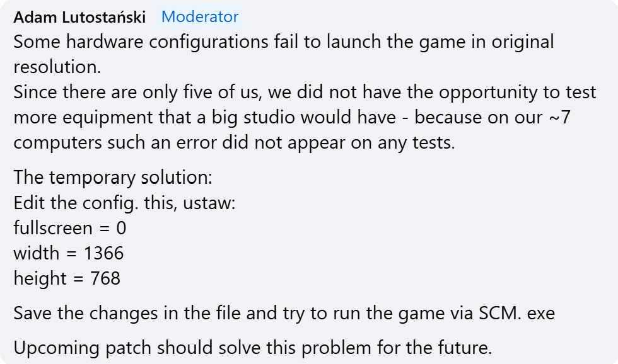The image size is (618, 364).
Task: Click the 'Upcoming patch should solve' sentence
Action: tap(253, 348)
